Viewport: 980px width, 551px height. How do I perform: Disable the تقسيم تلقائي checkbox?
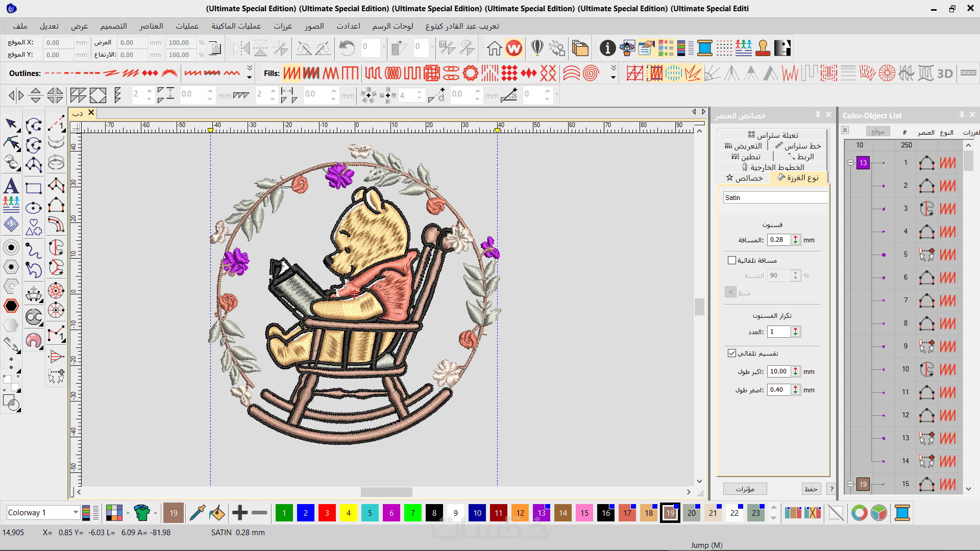(x=732, y=354)
